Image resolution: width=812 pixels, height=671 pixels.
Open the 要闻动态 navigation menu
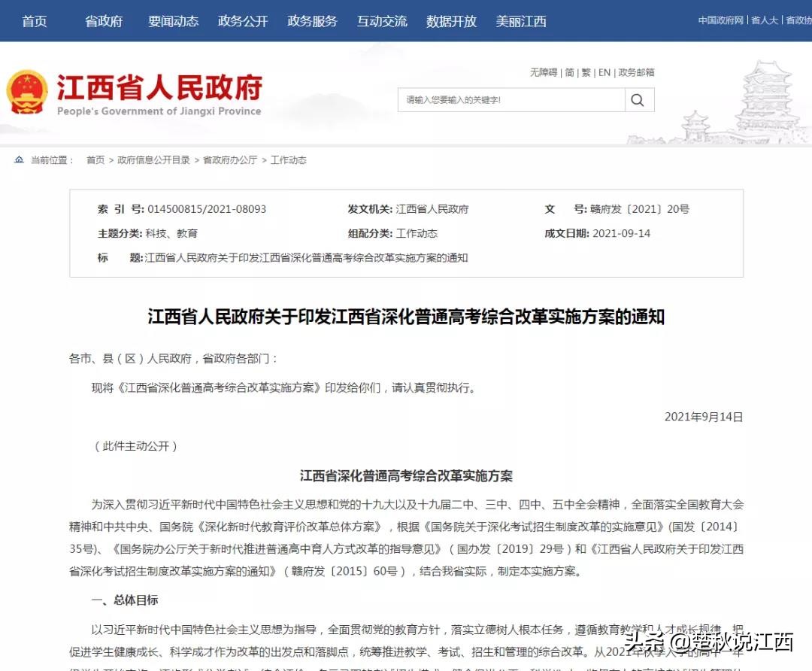click(172, 21)
